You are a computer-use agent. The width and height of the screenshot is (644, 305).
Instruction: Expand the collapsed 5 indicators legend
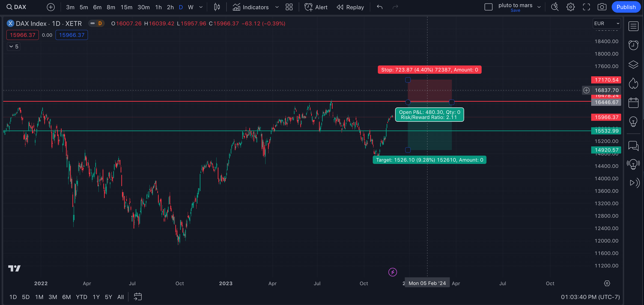[x=14, y=47]
